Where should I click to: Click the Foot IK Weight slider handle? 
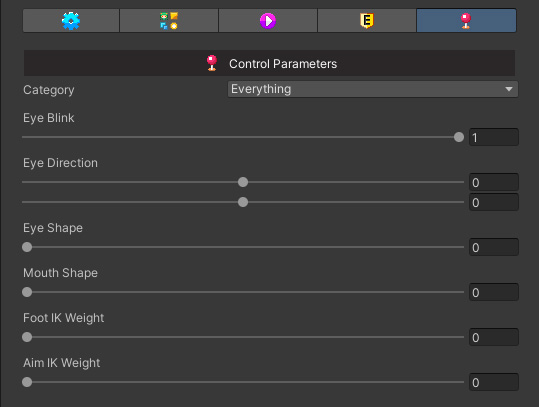(x=27, y=337)
